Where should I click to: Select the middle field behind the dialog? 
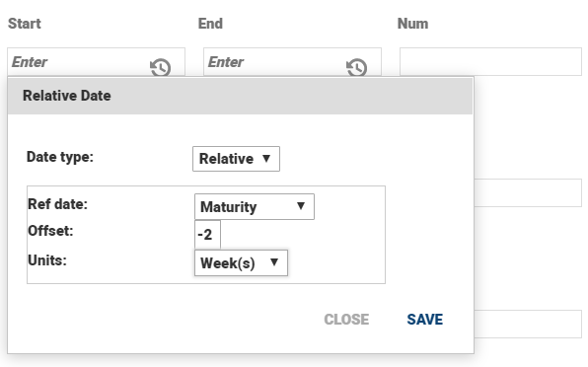pos(528,192)
